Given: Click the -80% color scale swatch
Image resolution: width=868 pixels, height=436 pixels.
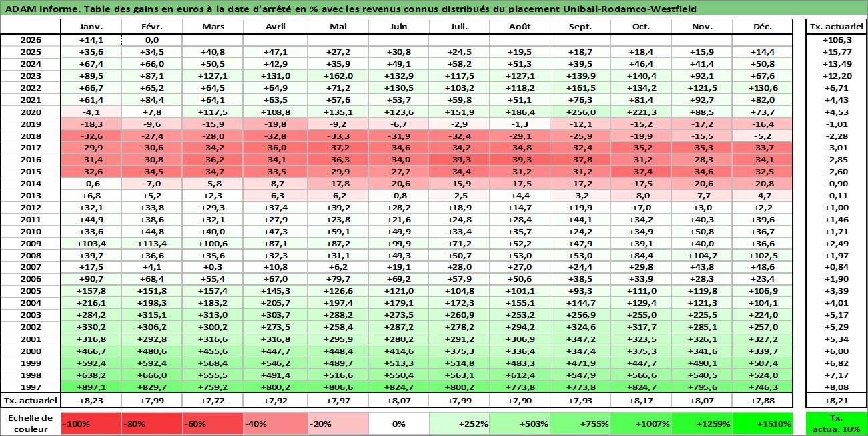Looking at the screenshot, I should [x=151, y=423].
